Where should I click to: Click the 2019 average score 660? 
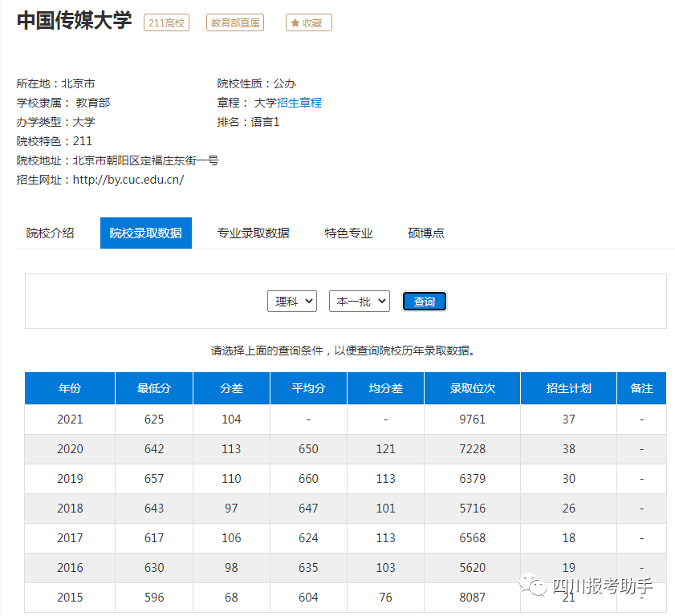tap(309, 479)
